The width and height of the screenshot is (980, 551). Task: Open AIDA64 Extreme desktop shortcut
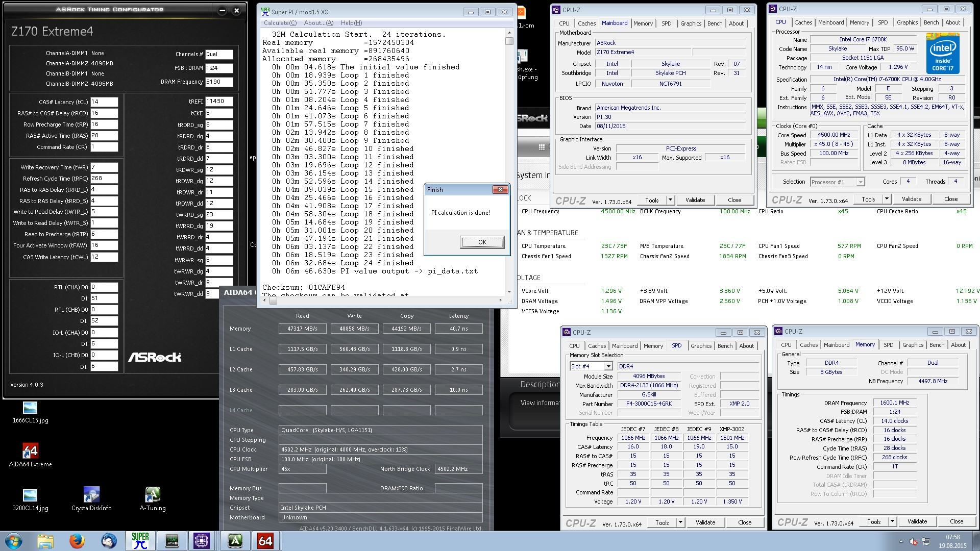30,452
